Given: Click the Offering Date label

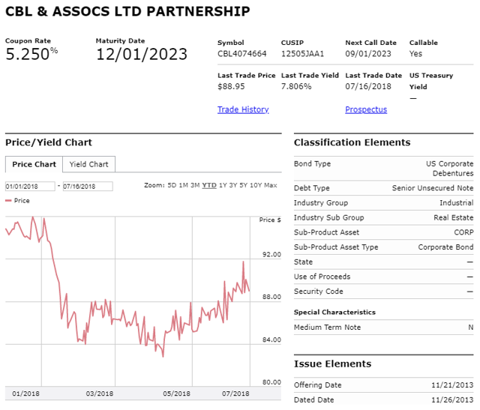Looking at the screenshot, I should (x=318, y=385).
